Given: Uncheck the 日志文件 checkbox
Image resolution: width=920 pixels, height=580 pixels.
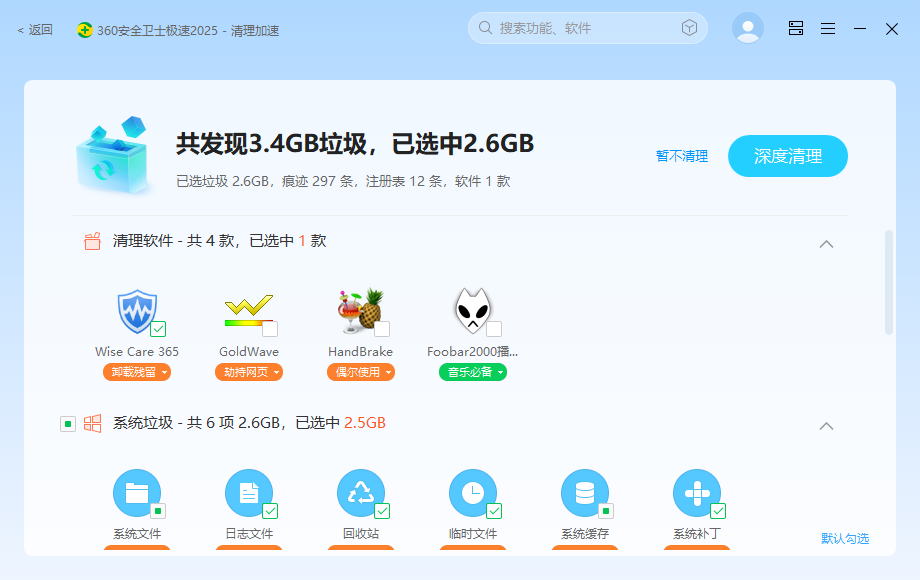Looking at the screenshot, I should tap(270, 511).
